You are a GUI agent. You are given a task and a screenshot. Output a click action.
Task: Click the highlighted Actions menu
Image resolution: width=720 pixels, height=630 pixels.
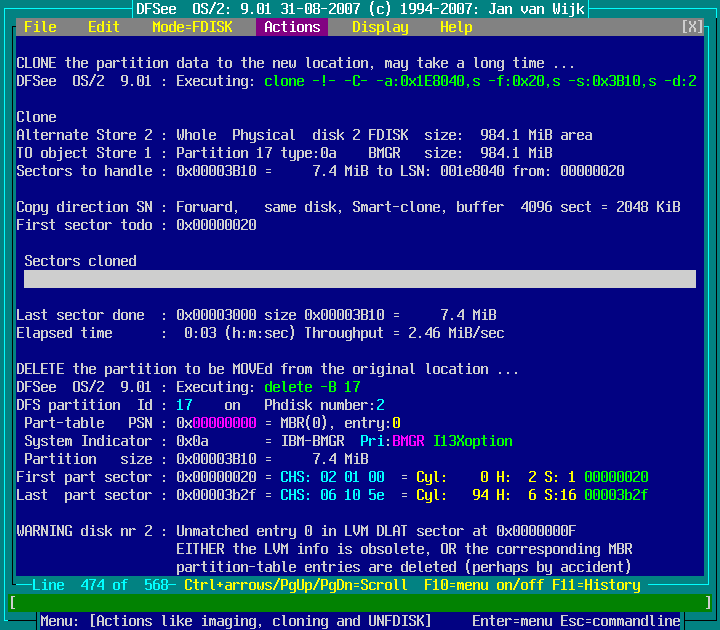292,27
